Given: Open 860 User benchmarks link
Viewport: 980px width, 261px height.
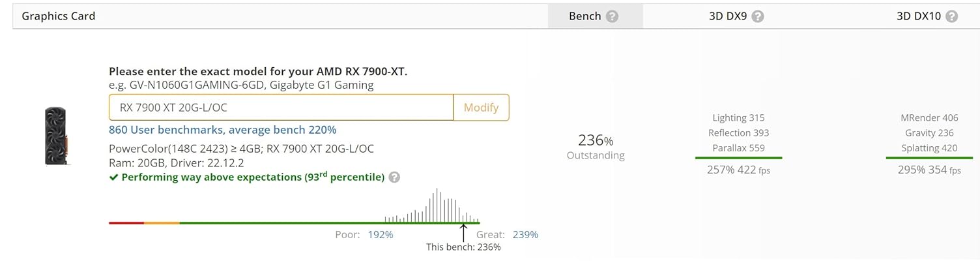Looking at the screenshot, I should tap(222, 129).
